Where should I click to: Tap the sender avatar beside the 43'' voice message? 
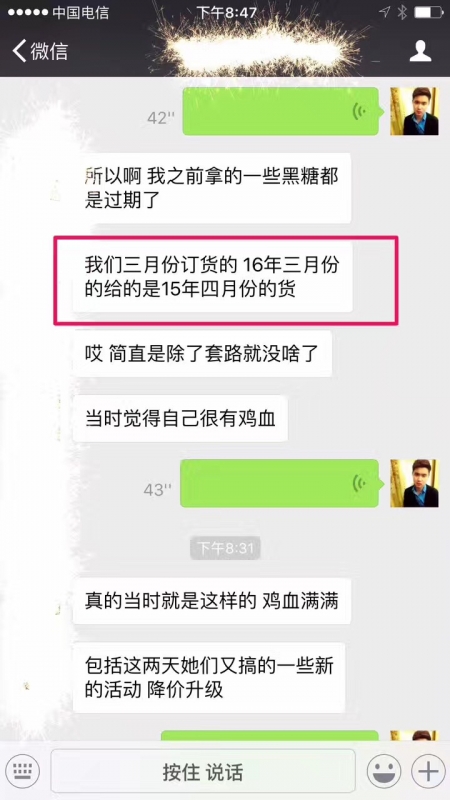414,483
